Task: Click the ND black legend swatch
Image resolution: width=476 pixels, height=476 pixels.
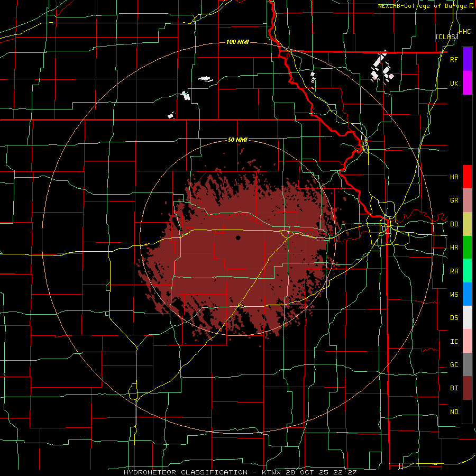Action: [467, 411]
